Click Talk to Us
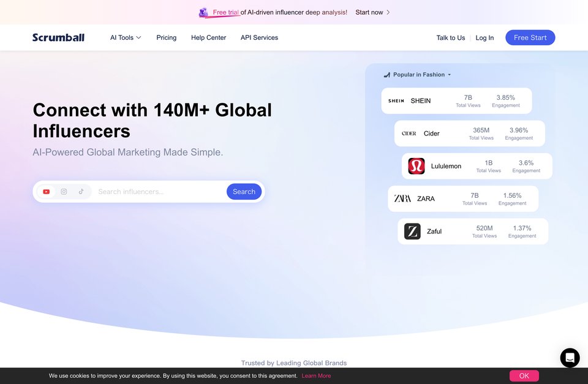Viewport: 588px width, 384px height. (x=450, y=38)
